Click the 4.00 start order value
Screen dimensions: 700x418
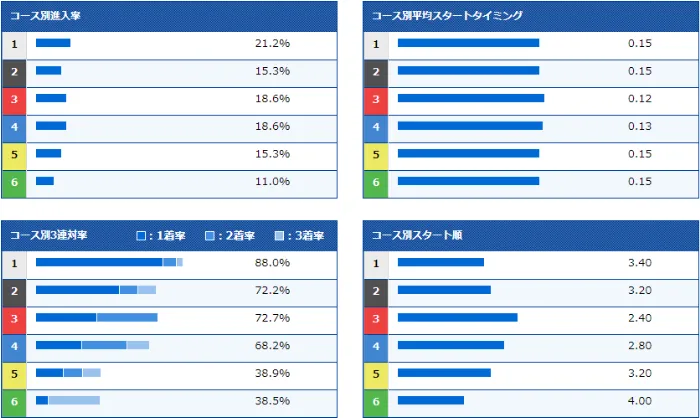pyautogui.click(x=639, y=401)
